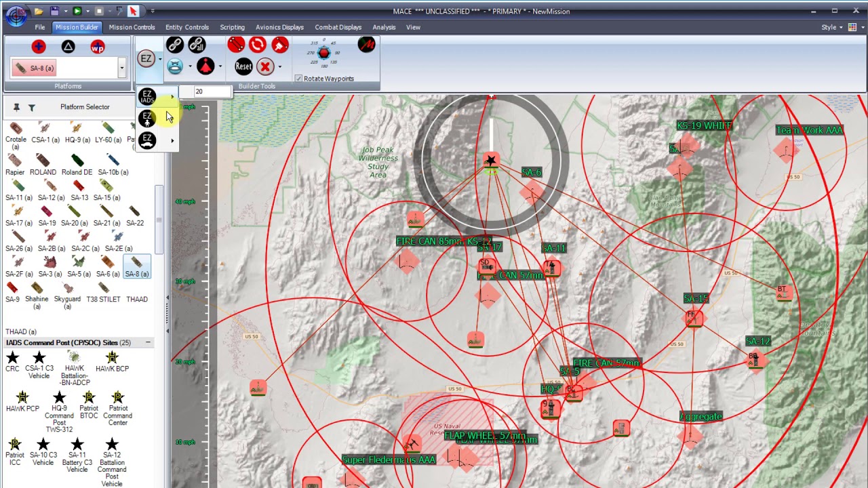Select the SA-10b (a) platform

[113, 166]
